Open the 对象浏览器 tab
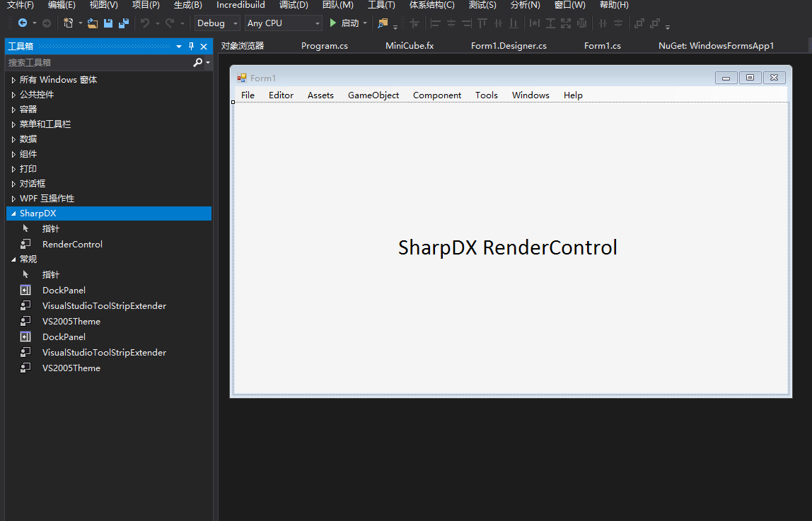The width and height of the screenshot is (812, 521). pos(243,45)
